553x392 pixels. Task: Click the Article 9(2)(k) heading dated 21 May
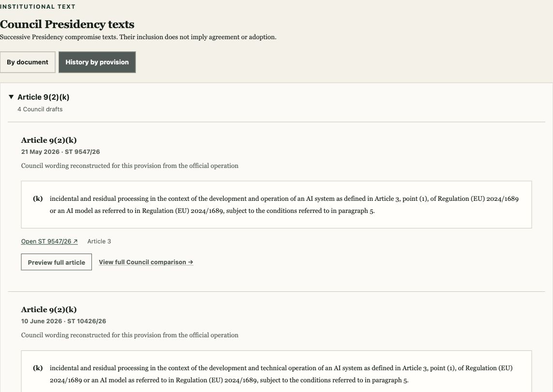coord(49,140)
